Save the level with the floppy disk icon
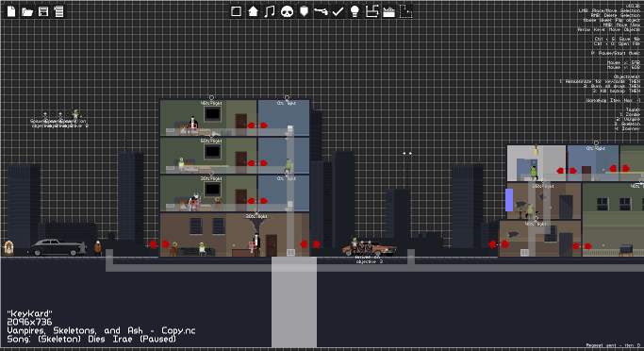 tap(43, 11)
